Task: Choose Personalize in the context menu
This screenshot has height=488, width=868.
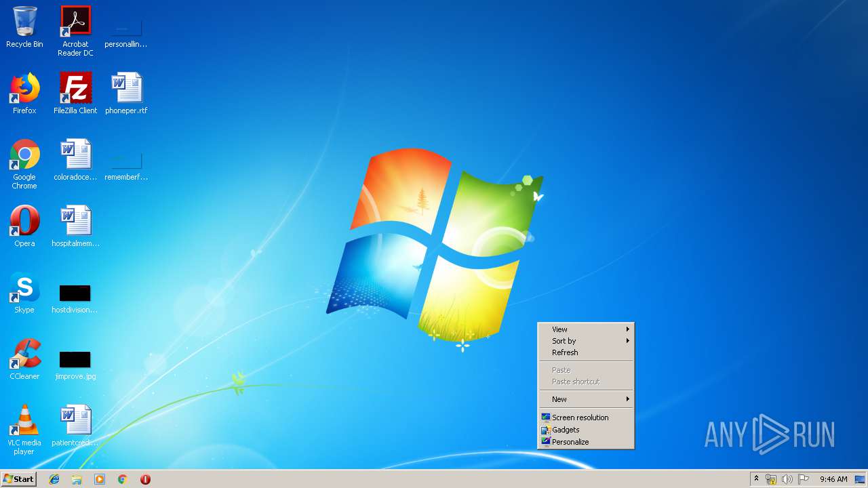Action: tap(586, 442)
